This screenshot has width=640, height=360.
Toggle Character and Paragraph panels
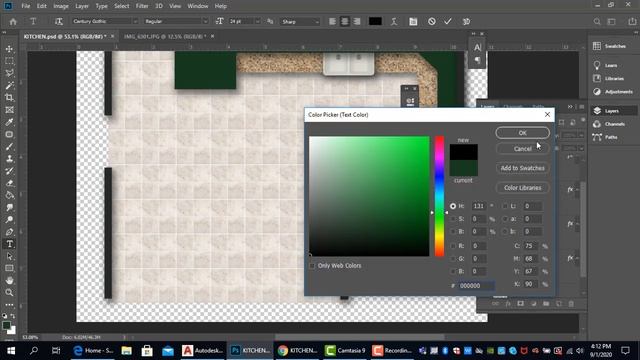[413, 21]
